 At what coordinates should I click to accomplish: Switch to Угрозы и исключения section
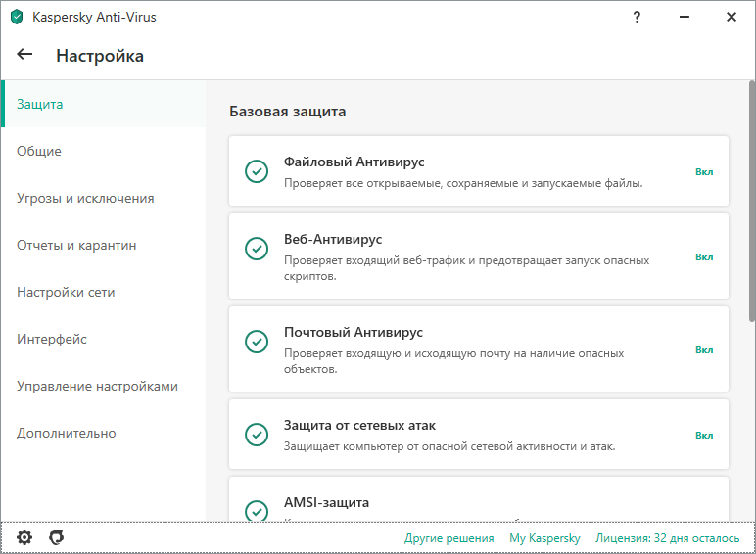pyautogui.click(x=85, y=198)
